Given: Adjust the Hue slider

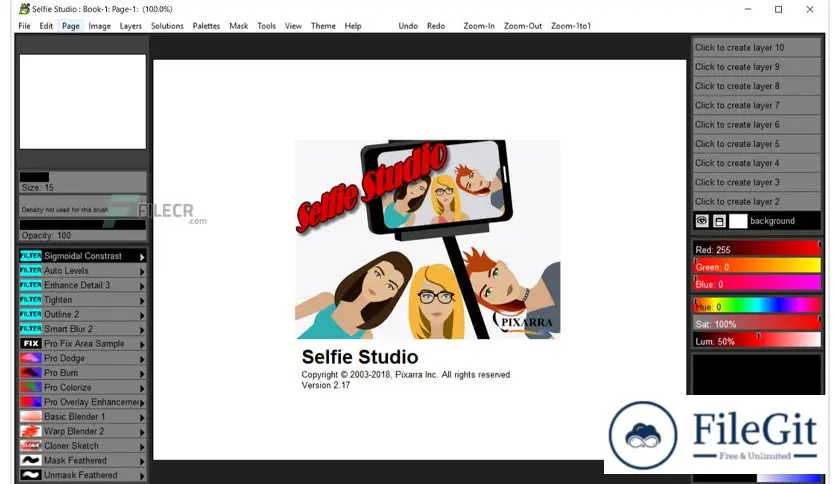Looking at the screenshot, I should [757, 306].
